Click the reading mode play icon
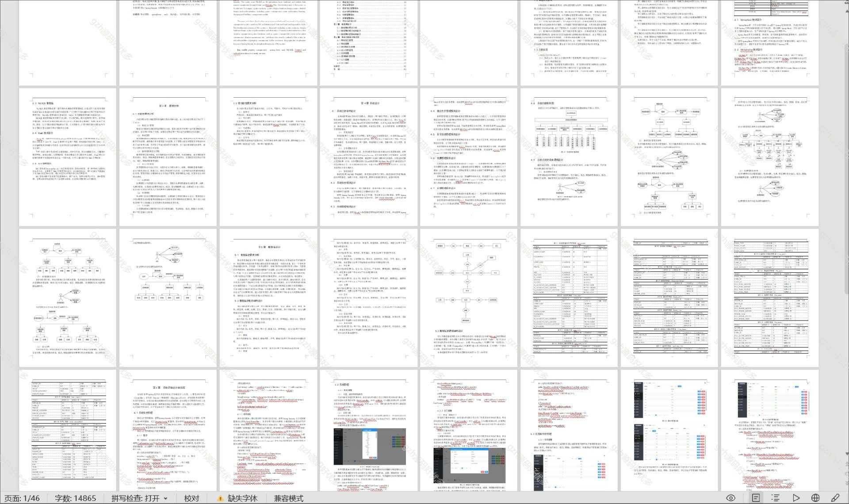 click(x=796, y=498)
